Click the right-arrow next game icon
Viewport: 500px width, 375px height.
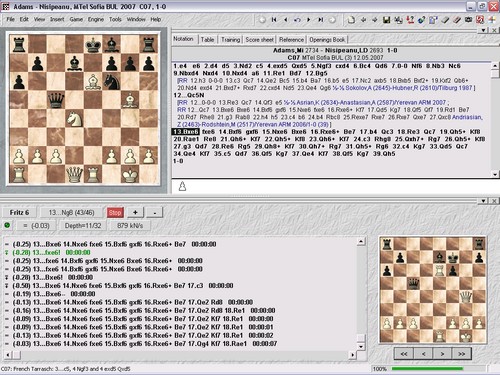pyautogui.click(x=375, y=20)
